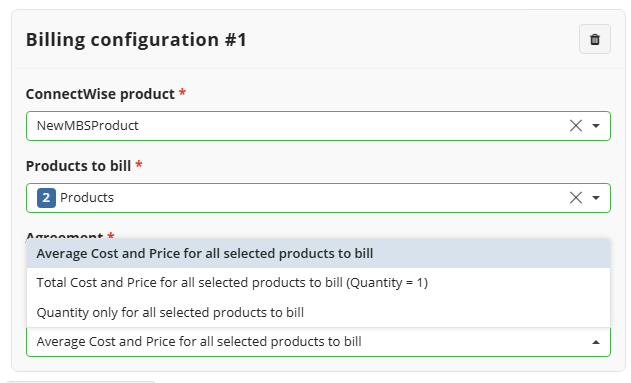Image resolution: width=631 pixels, height=383 pixels.
Task: Pick Quantity only for all selected products
Action: click(318, 313)
